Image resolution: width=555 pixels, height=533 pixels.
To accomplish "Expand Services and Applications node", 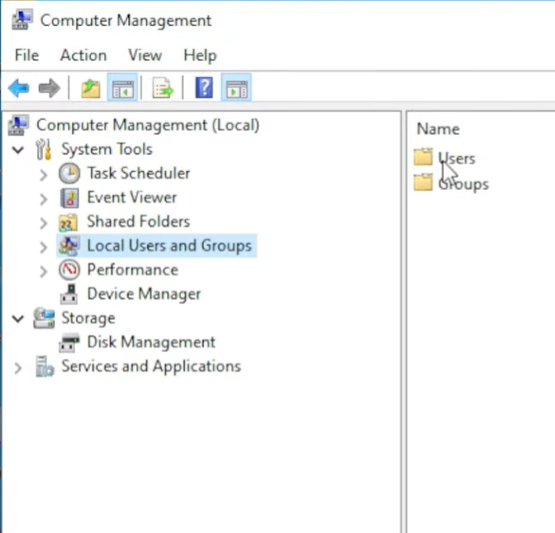I will click(x=18, y=368).
